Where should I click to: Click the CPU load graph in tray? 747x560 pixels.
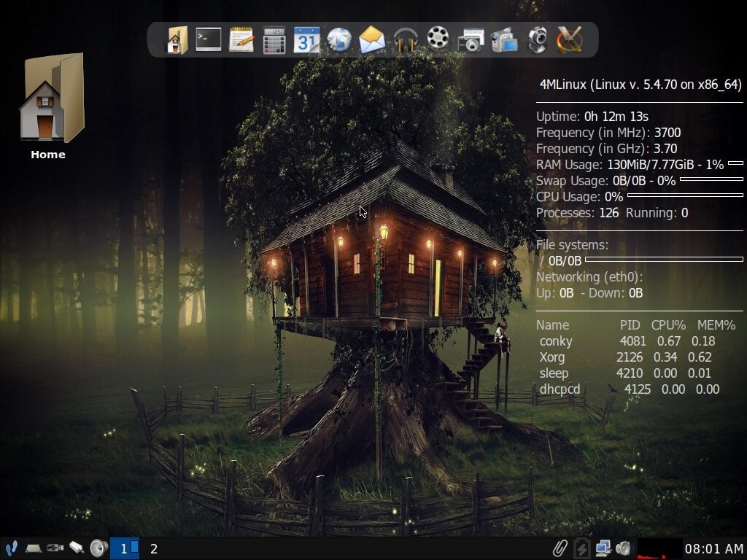click(x=659, y=548)
